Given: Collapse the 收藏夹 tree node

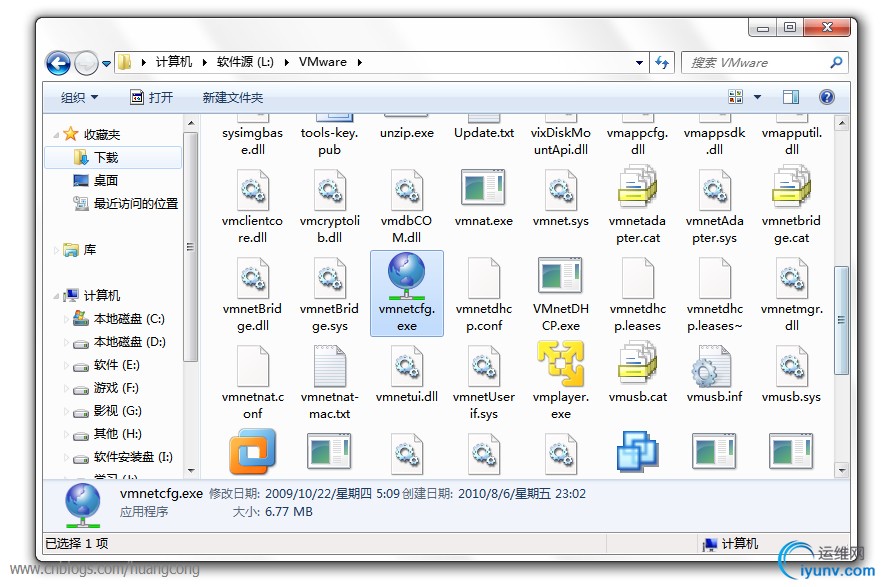Looking at the screenshot, I should 56,135.
